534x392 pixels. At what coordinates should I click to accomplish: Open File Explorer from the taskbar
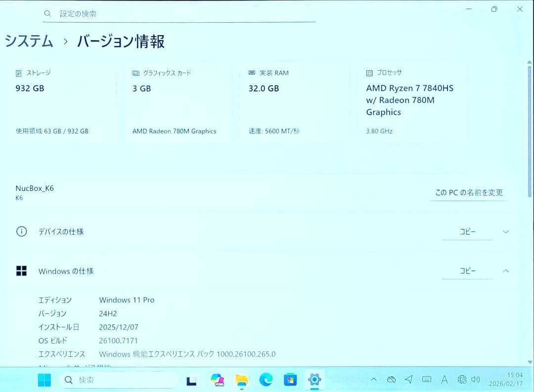[x=242, y=380]
